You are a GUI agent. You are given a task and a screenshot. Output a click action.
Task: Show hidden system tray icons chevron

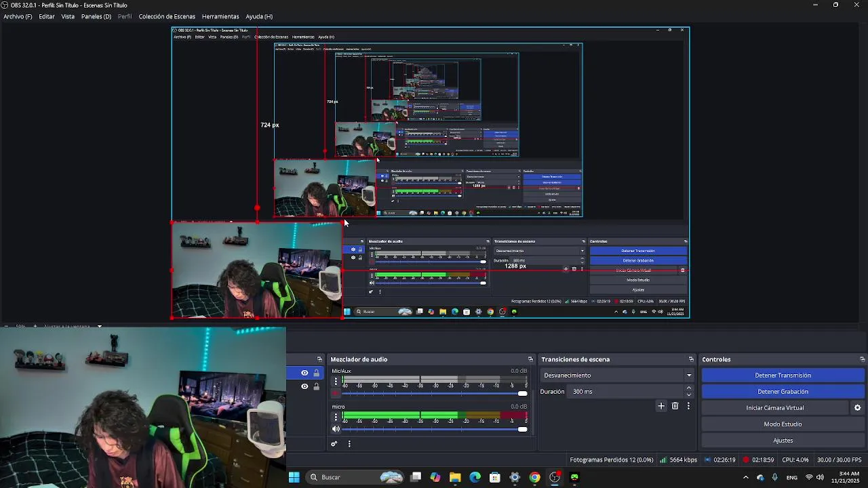[746, 477]
